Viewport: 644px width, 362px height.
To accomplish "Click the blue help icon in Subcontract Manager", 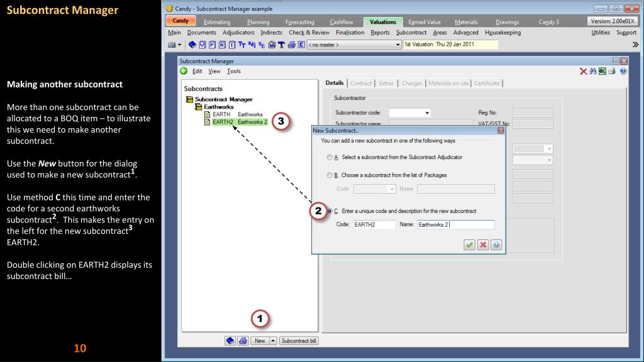I will (623, 72).
